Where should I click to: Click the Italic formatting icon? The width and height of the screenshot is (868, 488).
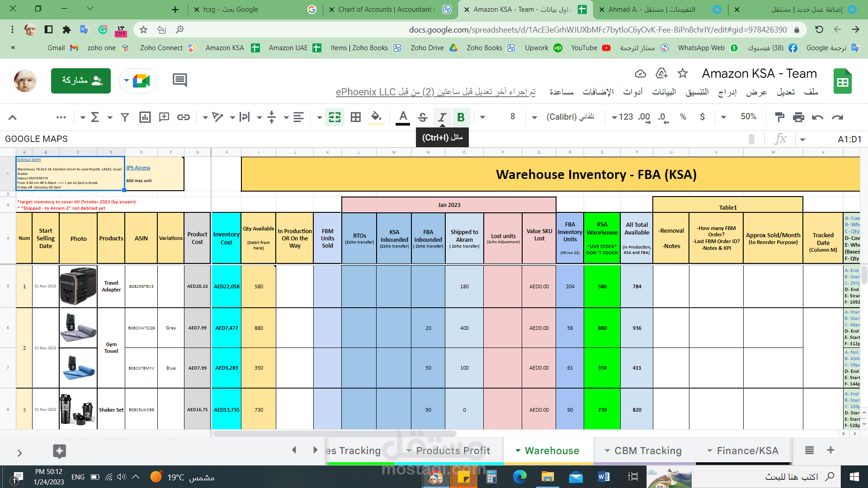point(442,117)
